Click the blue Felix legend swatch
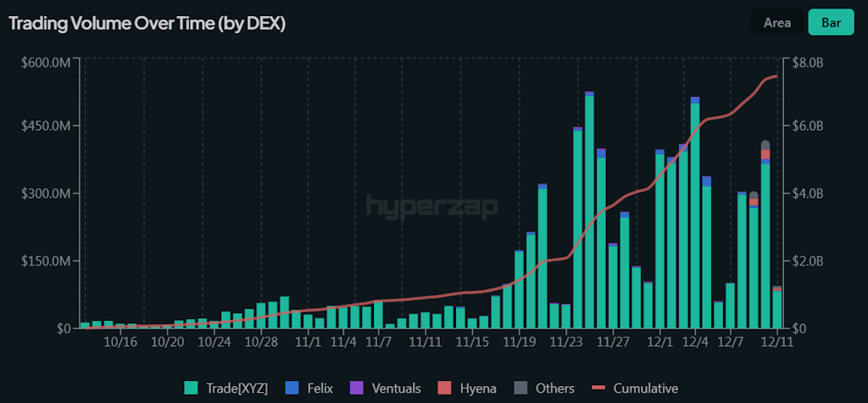This screenshot has width=868, height=403. point(291,388)
